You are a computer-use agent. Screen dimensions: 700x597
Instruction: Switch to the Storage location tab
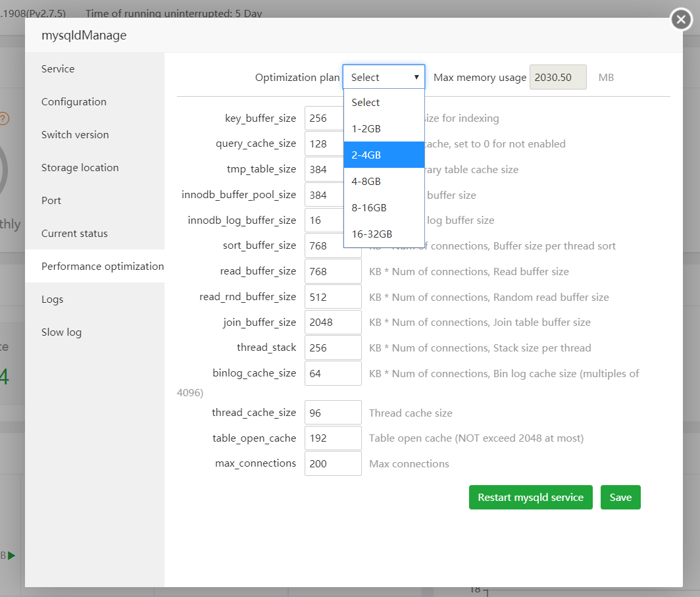(x=80, y=168)
